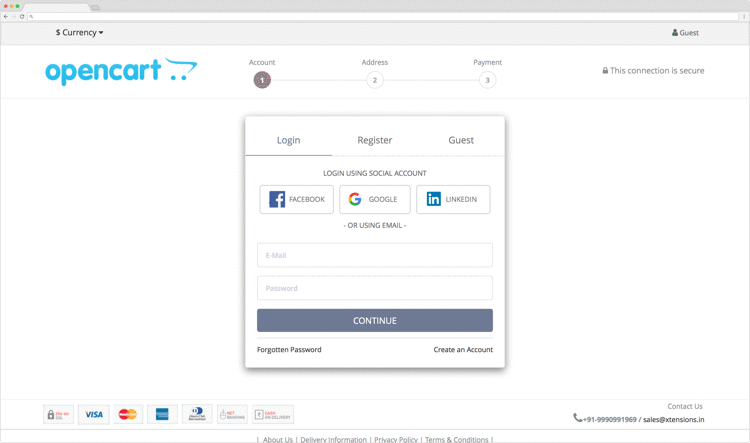750x443 pixels.
Task: Click the Google logo icon
Action: coord(355,199)
